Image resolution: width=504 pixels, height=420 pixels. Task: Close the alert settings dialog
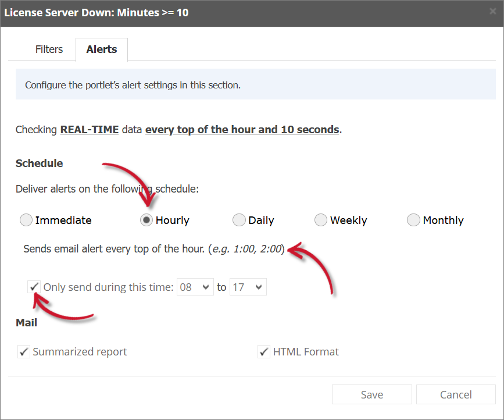[493, 10]
